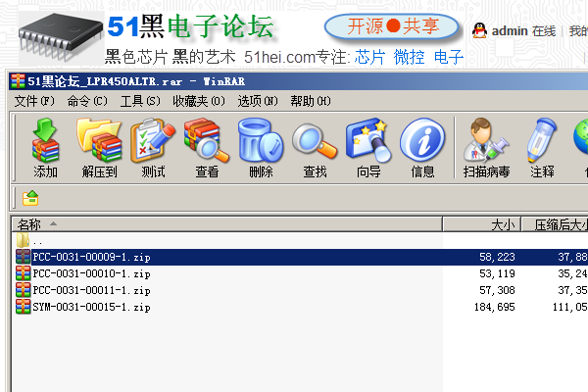Viewport: 588px width, 392px height.
Task: Click the Test (测试) archive icon
Action: tap(153, 140)
